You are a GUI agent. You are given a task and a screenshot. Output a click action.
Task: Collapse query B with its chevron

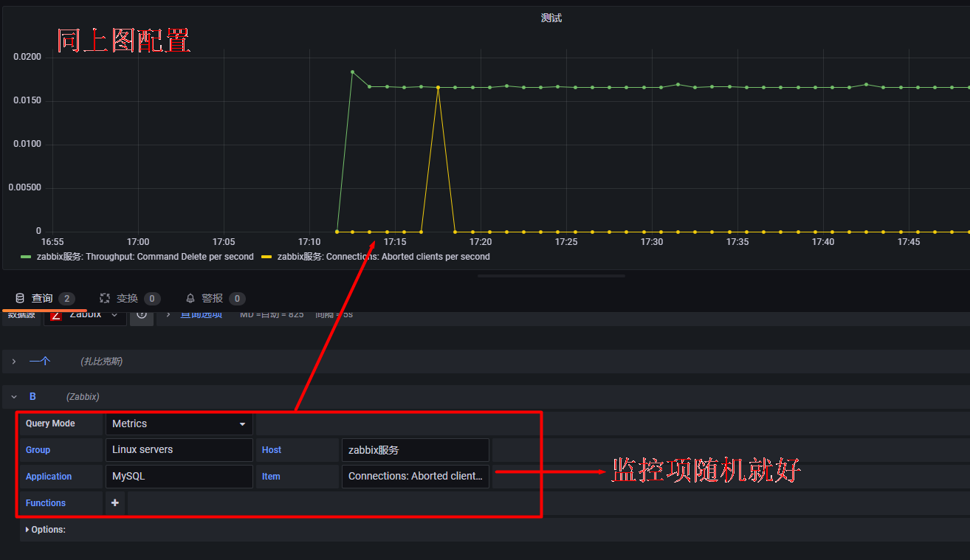point(13,397)
